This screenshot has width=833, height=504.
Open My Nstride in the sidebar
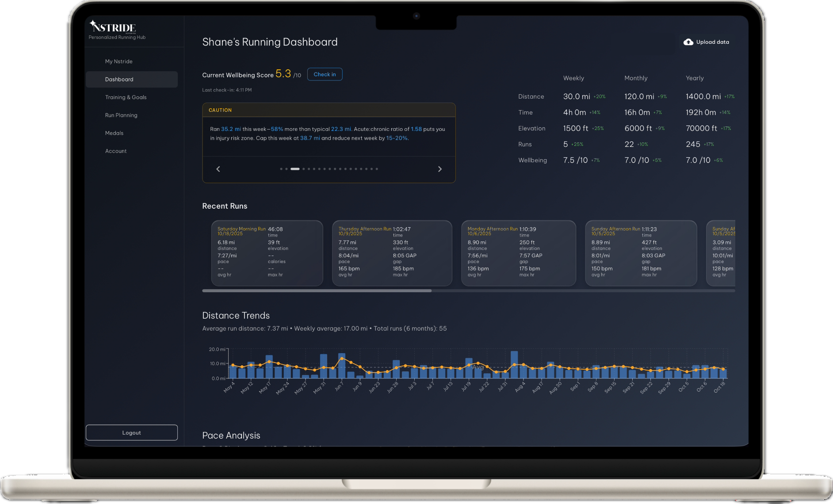click(118, 61)
